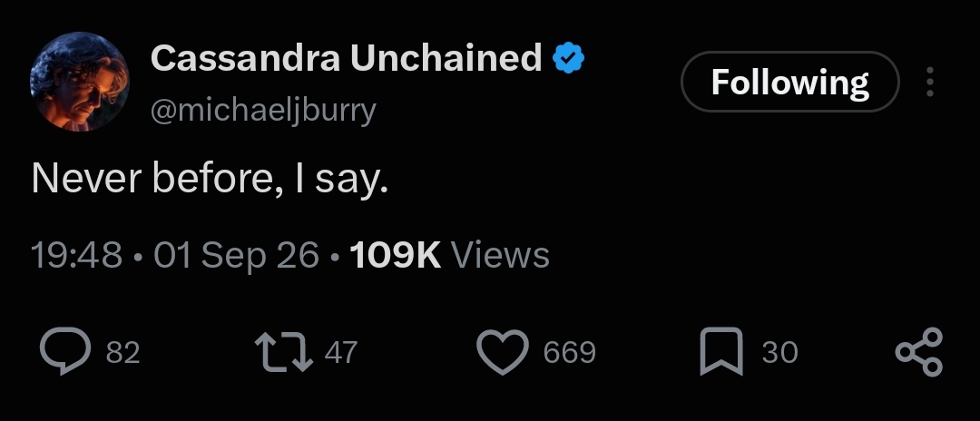Click the 19:48 timestamp
The image size is (980, 421).
pyautogui.click(x=77, y=255)
